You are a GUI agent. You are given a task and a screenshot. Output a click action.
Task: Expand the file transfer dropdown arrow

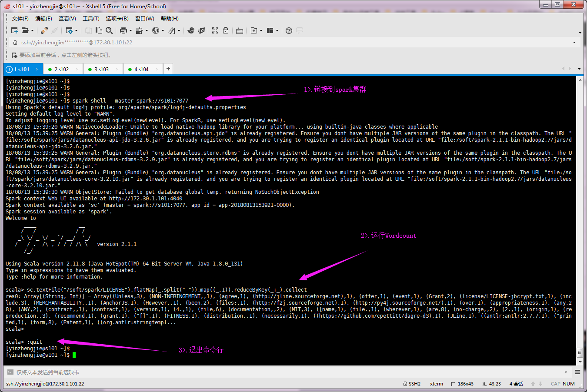(x=147, y=30)
